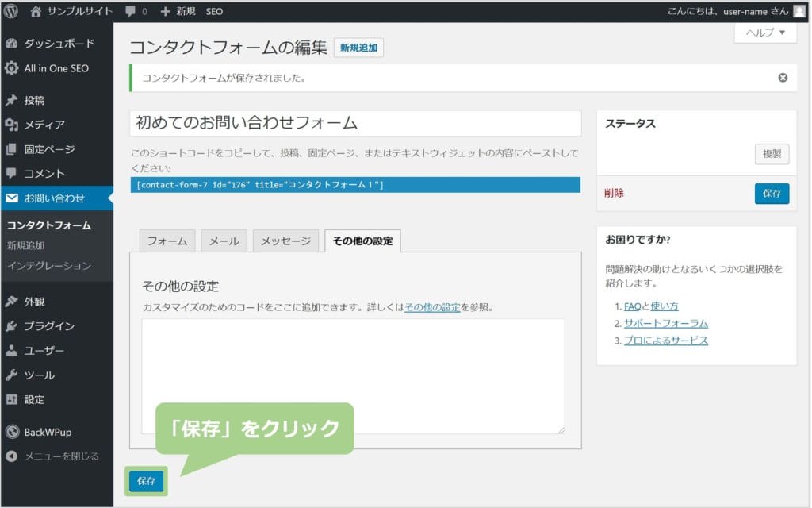Screen dimensions: 812x508
Task: Open the その他の設定 reference link
Action: tap(432, 307)
